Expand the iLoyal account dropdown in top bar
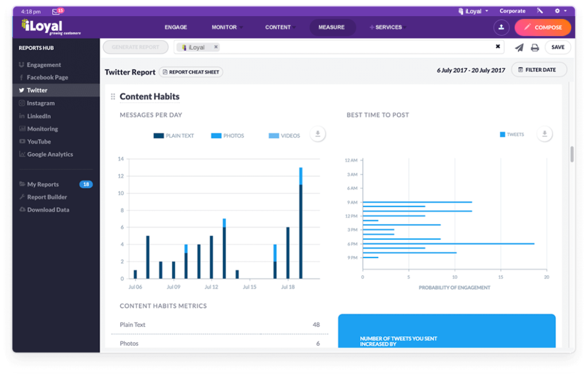Screen dimensions: 588x377 tap(473, 11)
